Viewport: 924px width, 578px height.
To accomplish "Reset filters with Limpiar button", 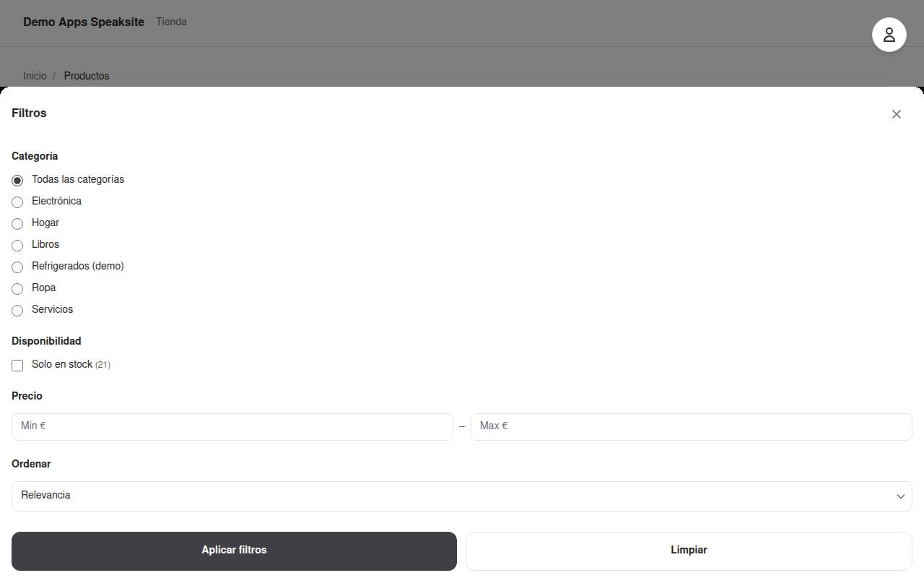I will click(689, 551).
